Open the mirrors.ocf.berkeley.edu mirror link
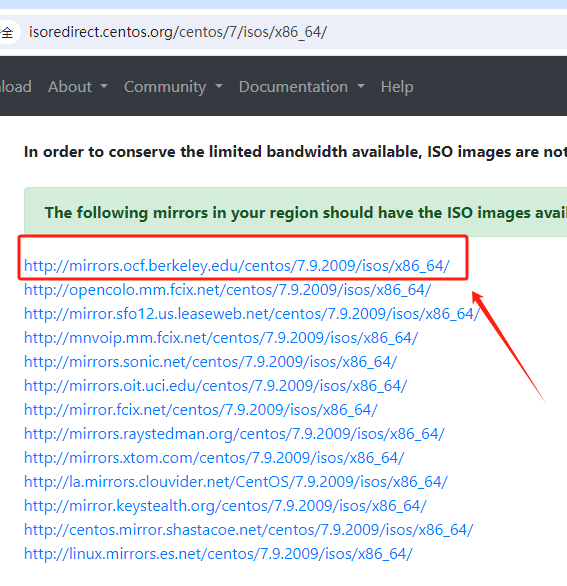Screen dimensions: 567x586 (237, 266)
